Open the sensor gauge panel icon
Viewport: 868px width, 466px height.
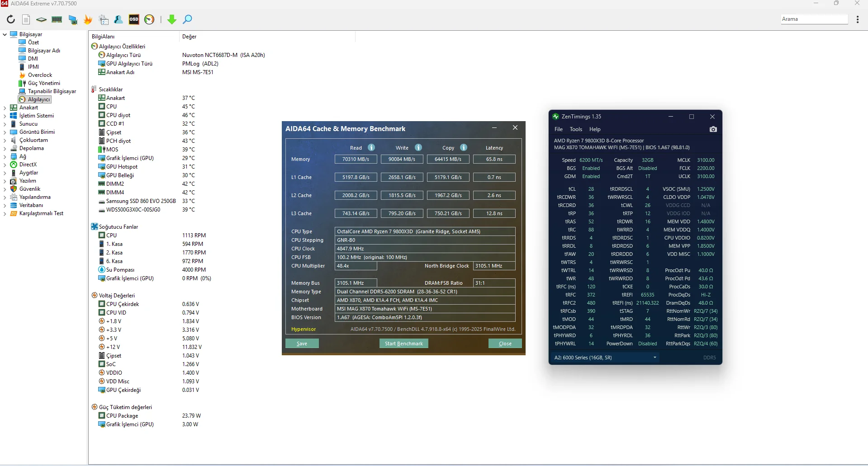tap(149, 19)
